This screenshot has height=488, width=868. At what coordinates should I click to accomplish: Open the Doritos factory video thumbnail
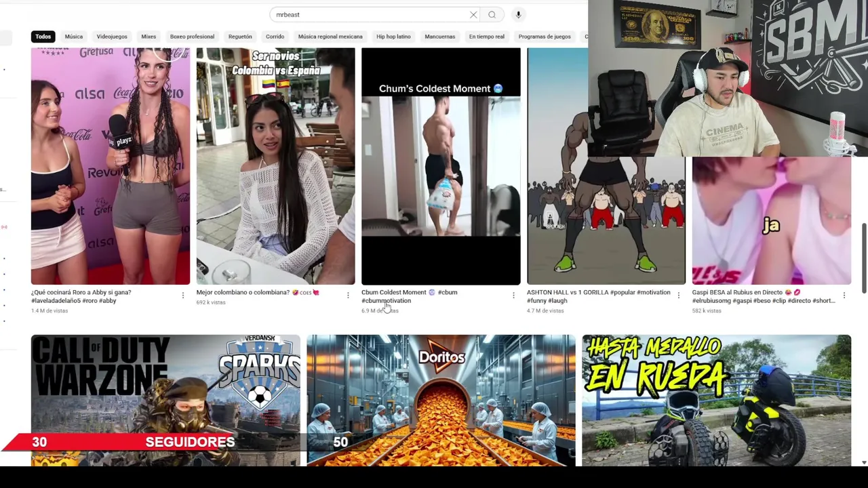[x=441, y=400]
